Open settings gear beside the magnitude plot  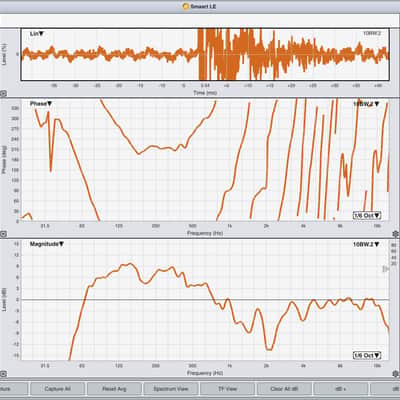pyautogui.click(x=396, y=374)
